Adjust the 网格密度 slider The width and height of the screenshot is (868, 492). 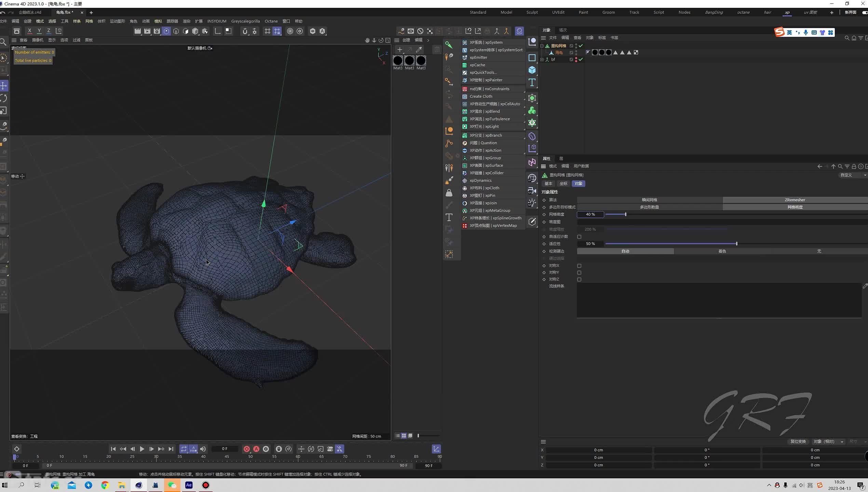pyautogui.click(x=626, y=214)
